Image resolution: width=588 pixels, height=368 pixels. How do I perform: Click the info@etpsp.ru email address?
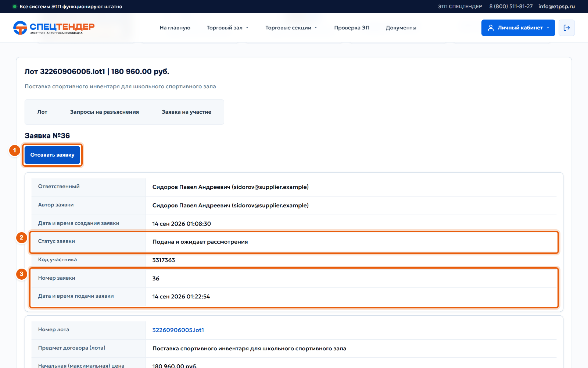click(x=556, y=6)
